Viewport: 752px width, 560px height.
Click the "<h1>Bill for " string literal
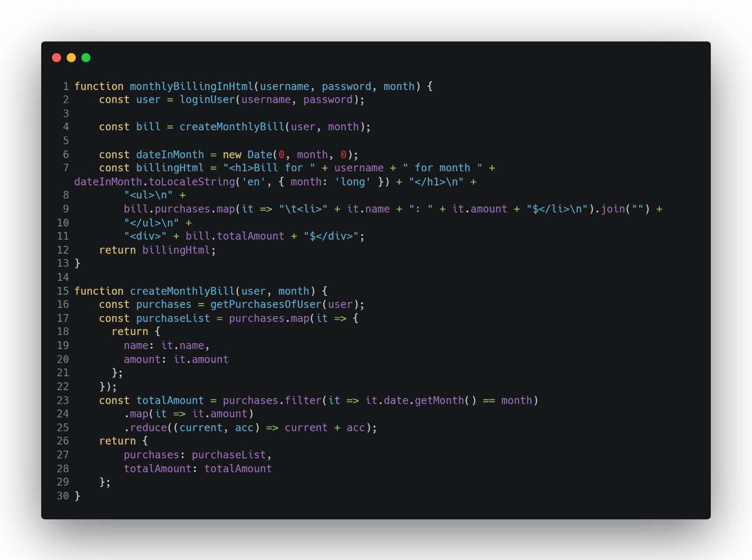tap(269, 168)
